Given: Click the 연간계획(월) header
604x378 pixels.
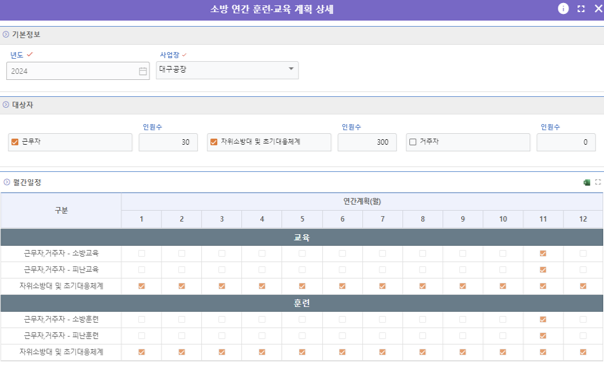Looking at the screenshot, I should click(362, 202).
